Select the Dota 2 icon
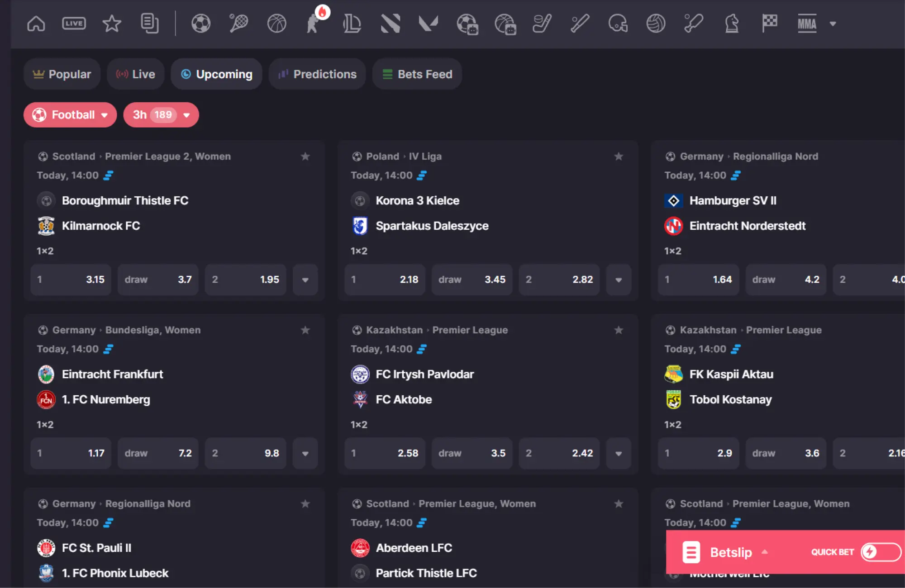 tap(391, 24)
